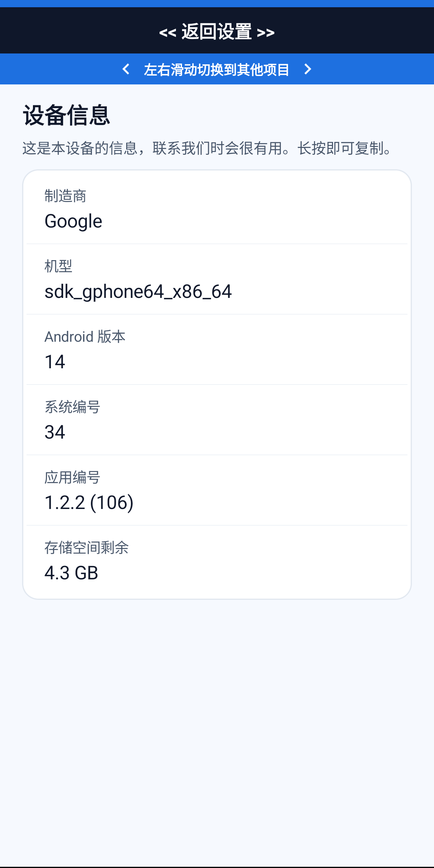Tap the right chevron arrow icon
434x868 pixels.
point(308,69)
